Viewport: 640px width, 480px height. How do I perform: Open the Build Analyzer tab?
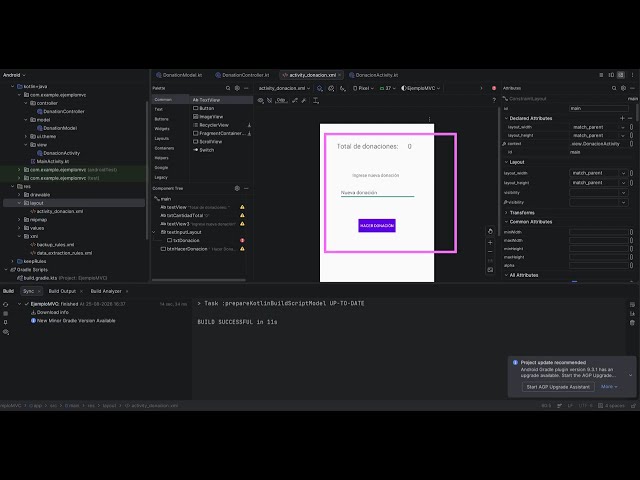click(x=106, y=291)
